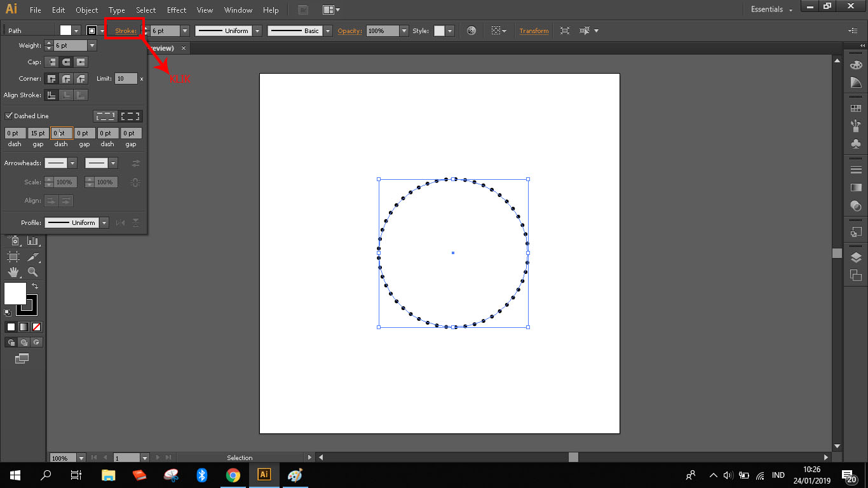Uncheck the Dashed Line checkbox
The image size is (868, 488).
tap(9, 116)
